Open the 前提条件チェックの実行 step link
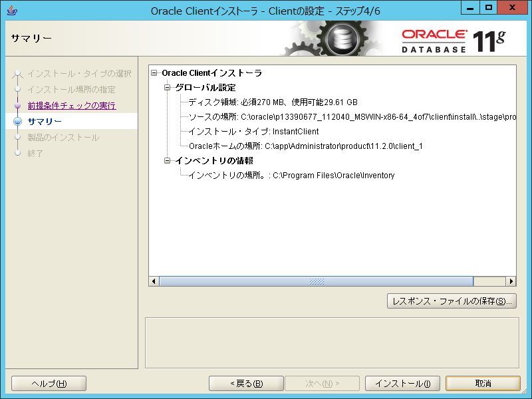532x399 pixels. point(72,106)
